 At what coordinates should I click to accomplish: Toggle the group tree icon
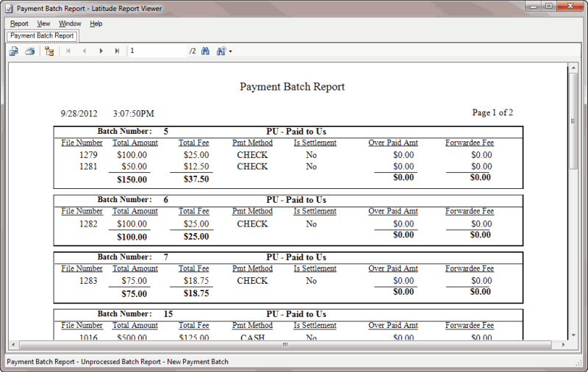49,51
